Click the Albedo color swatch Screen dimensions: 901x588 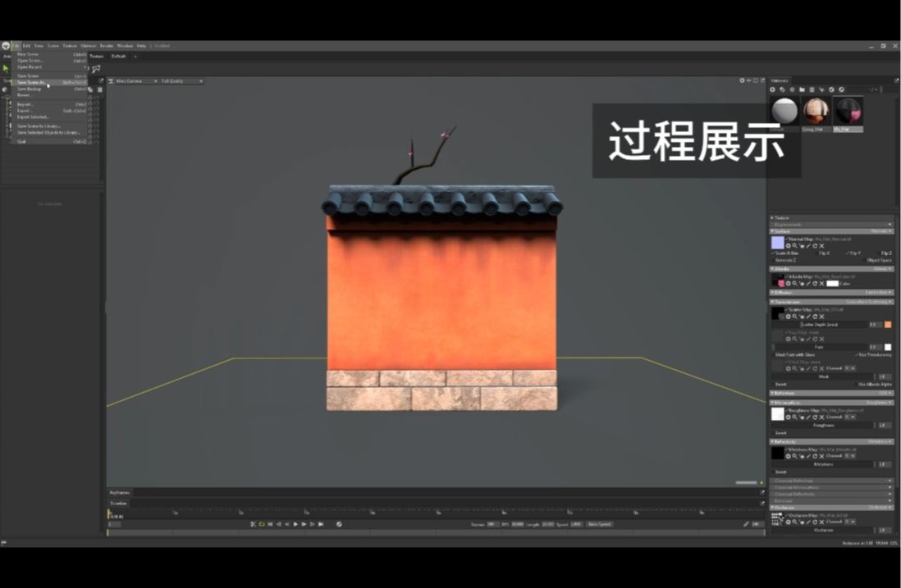coord(834,284)
